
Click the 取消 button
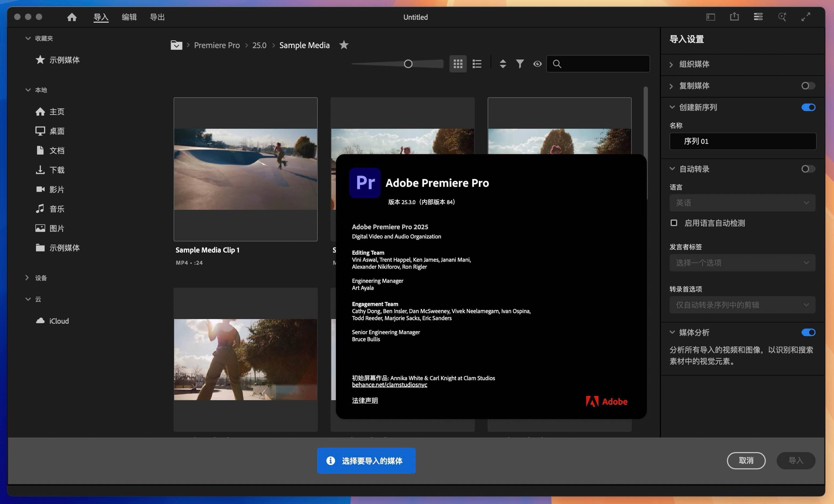pos(746,460)
